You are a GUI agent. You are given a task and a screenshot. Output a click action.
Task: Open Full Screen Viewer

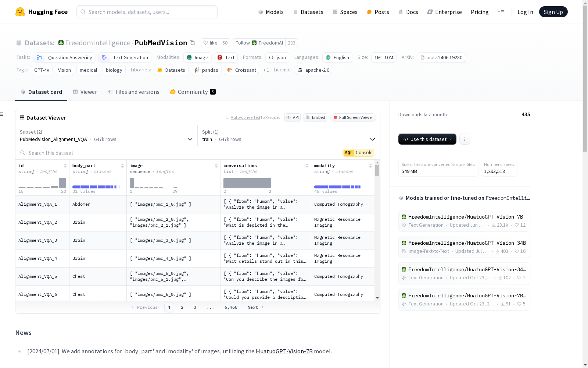(x=353, y=117)
